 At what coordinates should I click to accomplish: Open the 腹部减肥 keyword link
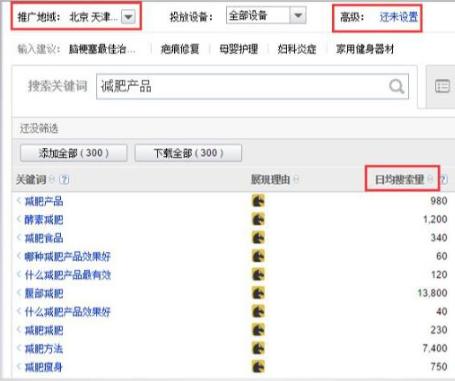44,293
